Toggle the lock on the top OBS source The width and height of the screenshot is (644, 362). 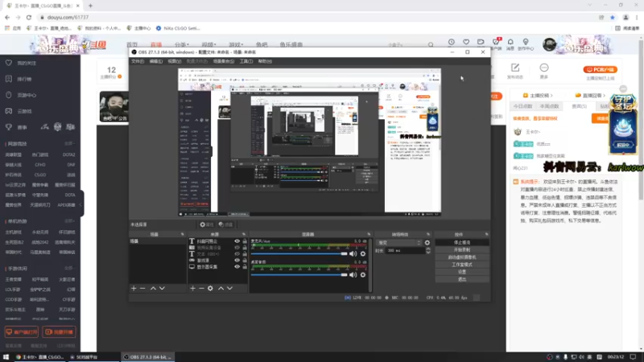[x=245, y=241]
